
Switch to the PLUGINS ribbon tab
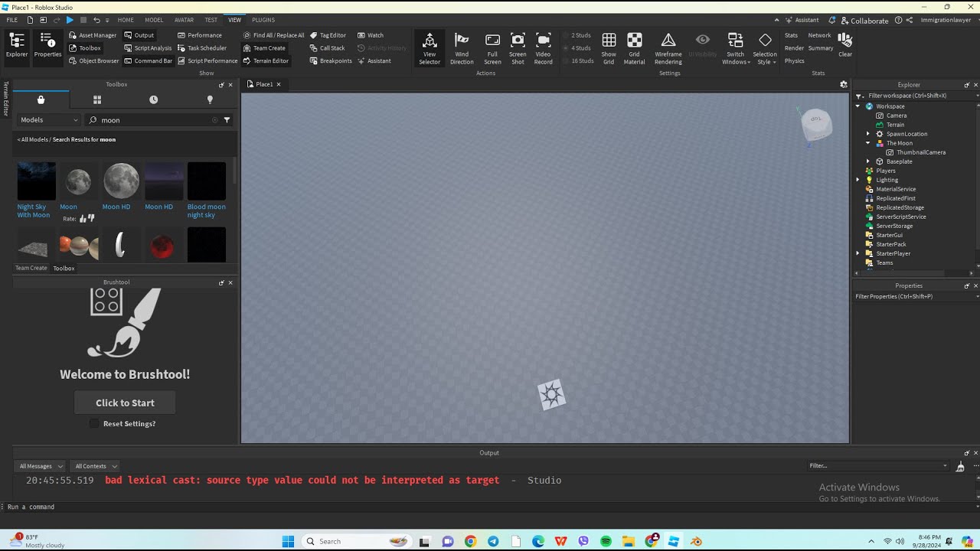coord(263,20)
